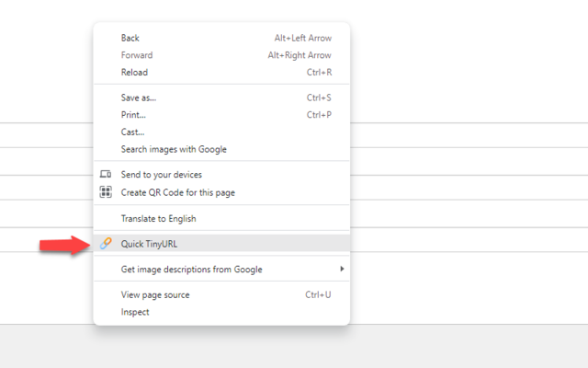Click the Ctrl+P shortcut text

pyautogui.click(x=319, y=115)
